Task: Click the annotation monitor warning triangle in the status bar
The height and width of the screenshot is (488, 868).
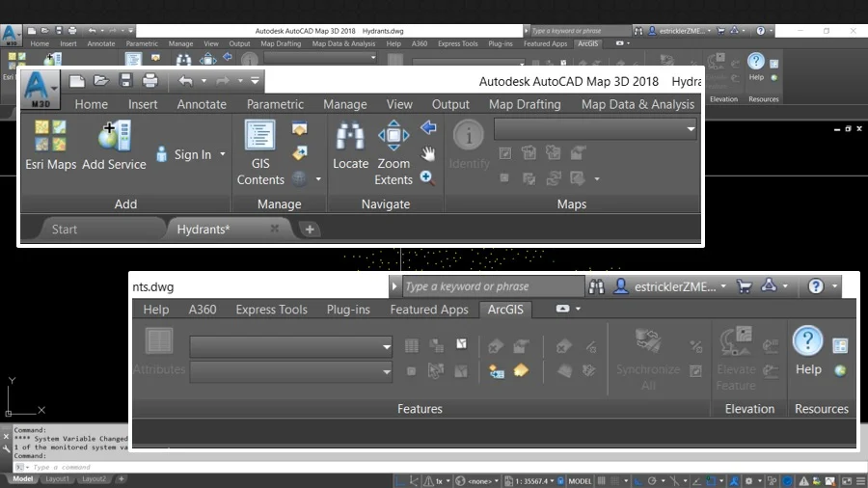Action: [x=803, y=481]
